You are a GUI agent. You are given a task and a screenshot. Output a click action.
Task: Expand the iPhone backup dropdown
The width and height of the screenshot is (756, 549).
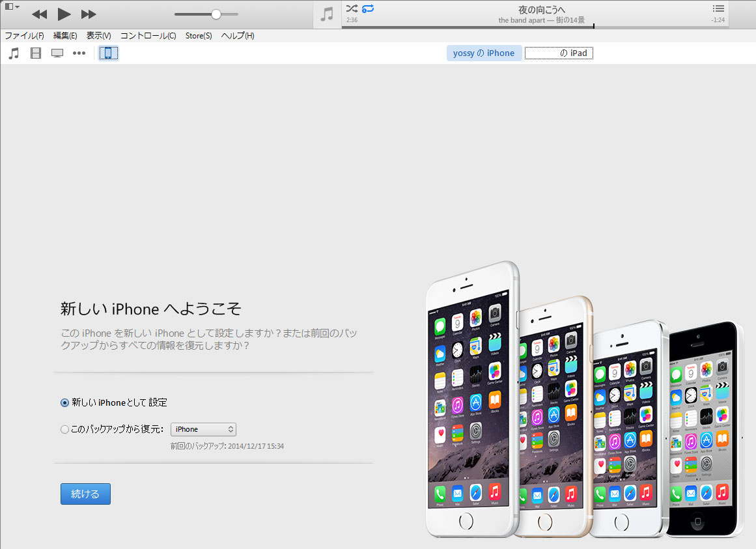point(203,429)
